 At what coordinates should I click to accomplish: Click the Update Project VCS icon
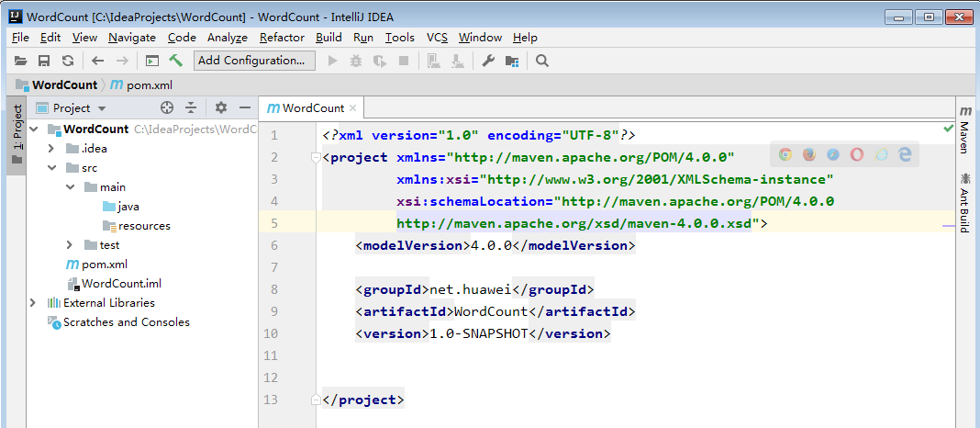[x=433, y=61]
